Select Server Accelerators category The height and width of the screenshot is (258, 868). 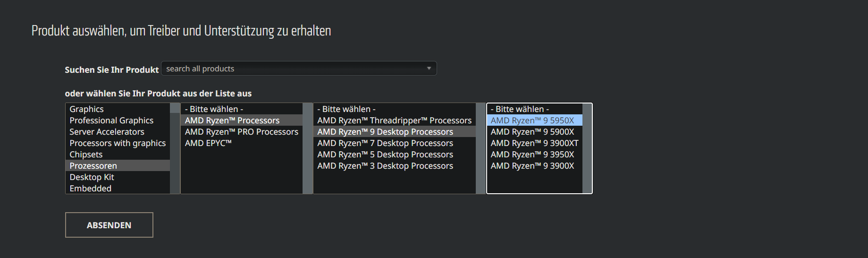point(107,132)
